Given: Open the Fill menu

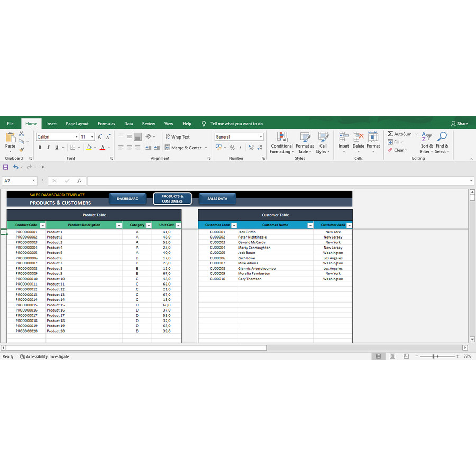Looking at the screenshot, I should pyautogui.click(x=395, y=142).
